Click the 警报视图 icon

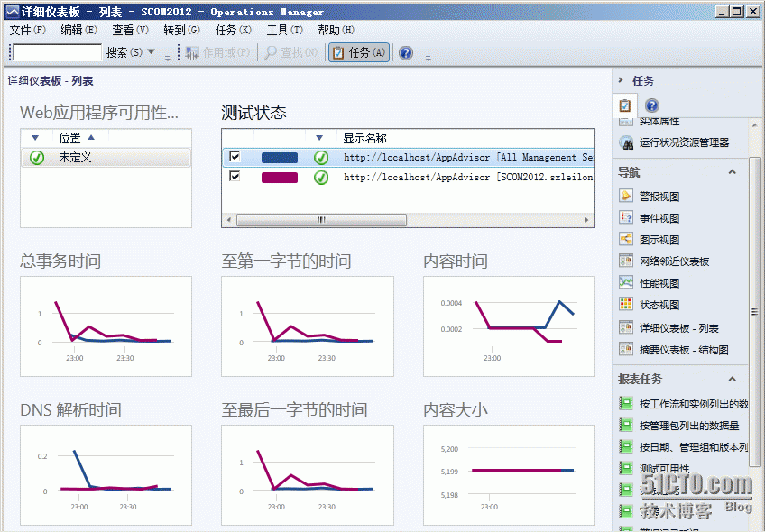click(x=625, y=196)
